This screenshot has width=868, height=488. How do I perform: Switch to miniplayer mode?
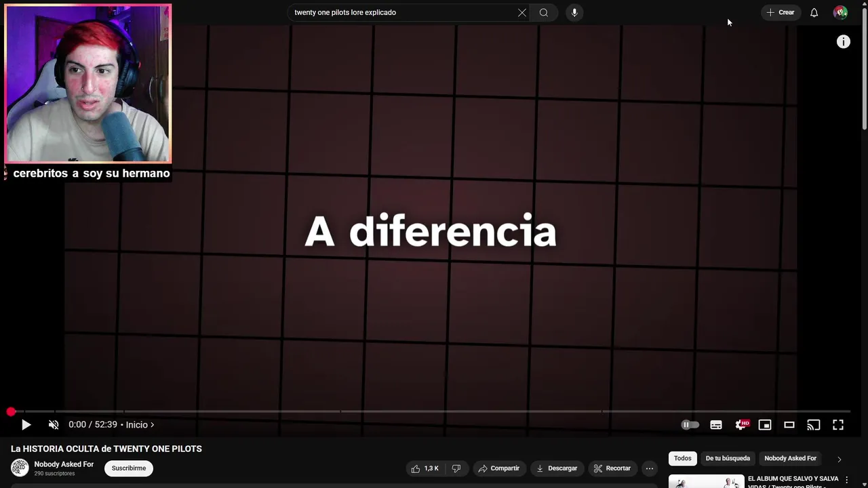tap(765, 425)
